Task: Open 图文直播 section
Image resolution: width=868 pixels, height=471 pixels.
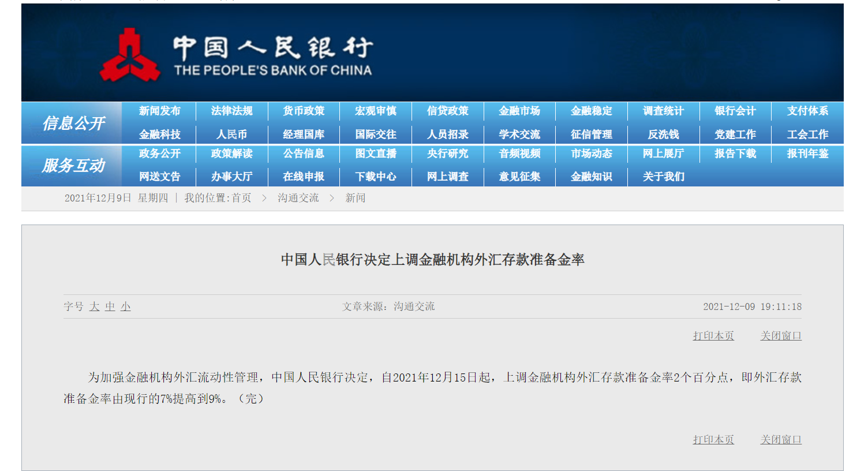Action: [x=376, y=154]
